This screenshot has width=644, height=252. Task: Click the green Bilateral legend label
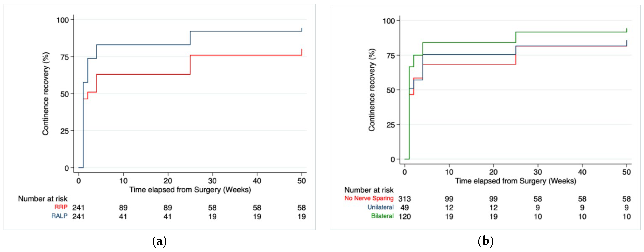[x=382, y=216]
